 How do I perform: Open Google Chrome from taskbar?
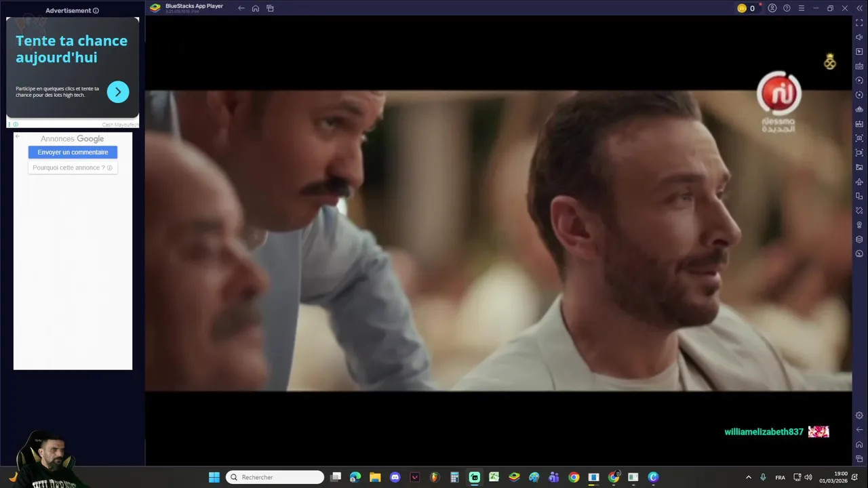pyautogui.click(x=574, y=477)
